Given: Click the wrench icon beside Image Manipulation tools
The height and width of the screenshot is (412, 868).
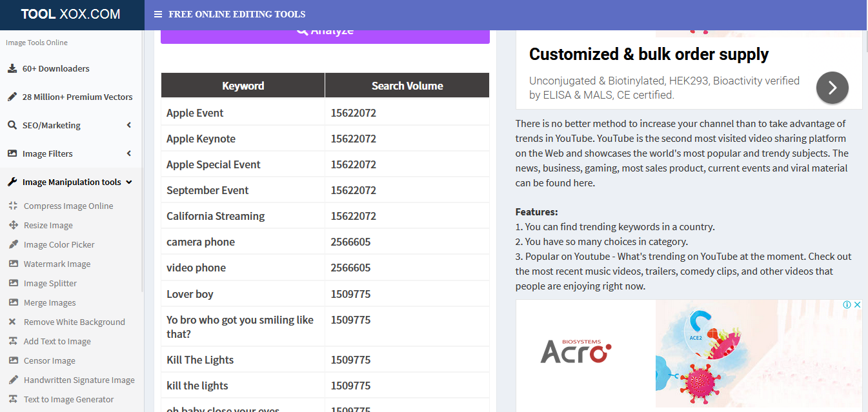Looking at the screenshot, I should coord(12,182).
